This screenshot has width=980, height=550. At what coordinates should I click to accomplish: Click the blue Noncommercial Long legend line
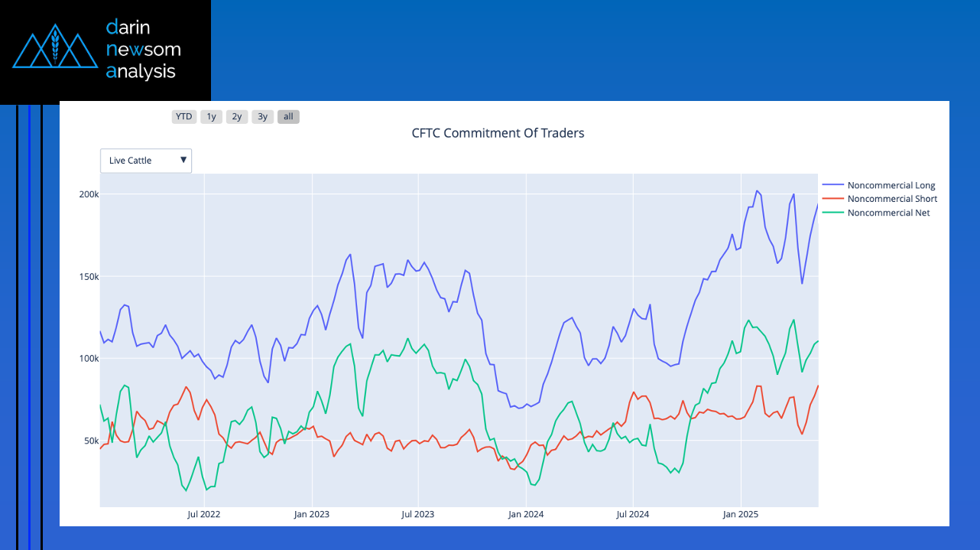(x=832, y=185)
